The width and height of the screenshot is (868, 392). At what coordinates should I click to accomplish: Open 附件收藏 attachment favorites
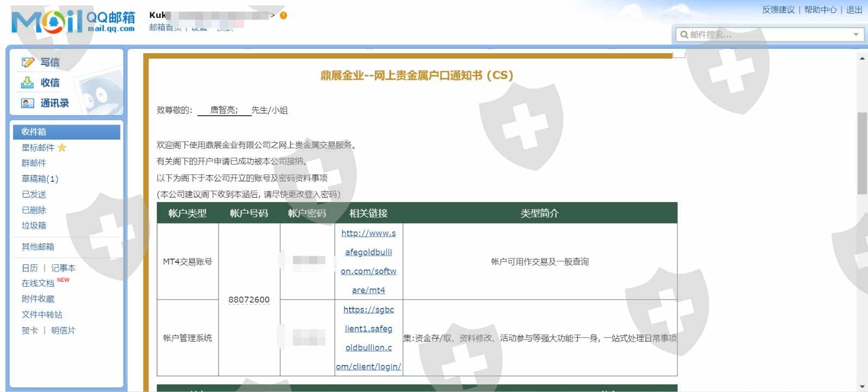click(x=38, y=299)
